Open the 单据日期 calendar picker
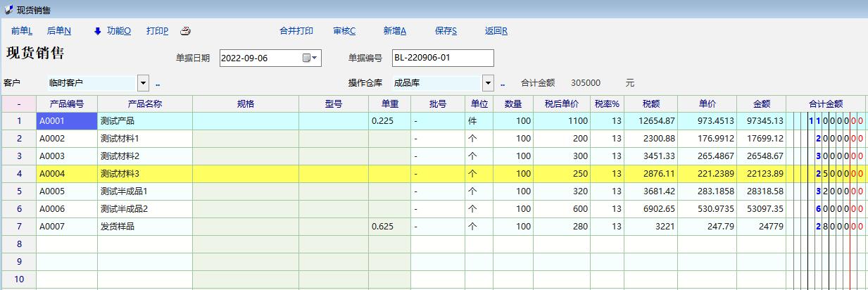 click(310, 58)
